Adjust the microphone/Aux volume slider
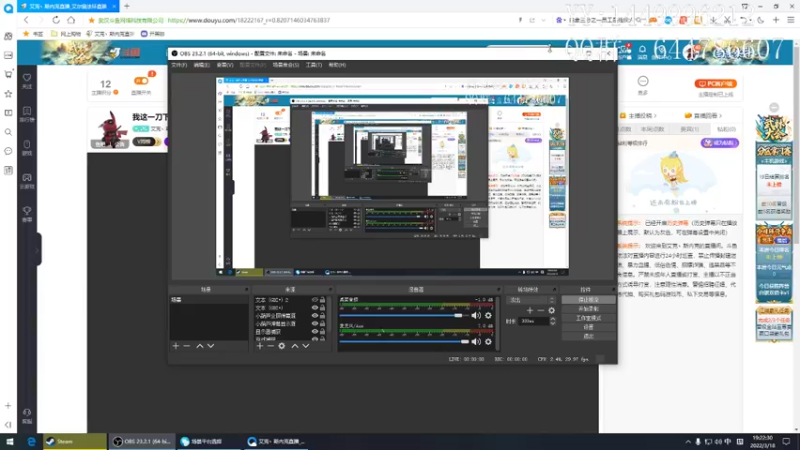 tap(403, 341)
